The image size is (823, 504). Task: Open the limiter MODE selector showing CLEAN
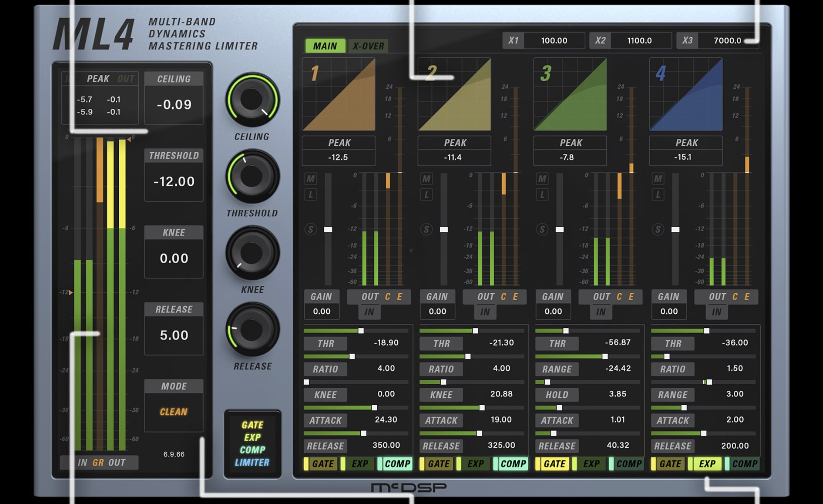[174, 412]
